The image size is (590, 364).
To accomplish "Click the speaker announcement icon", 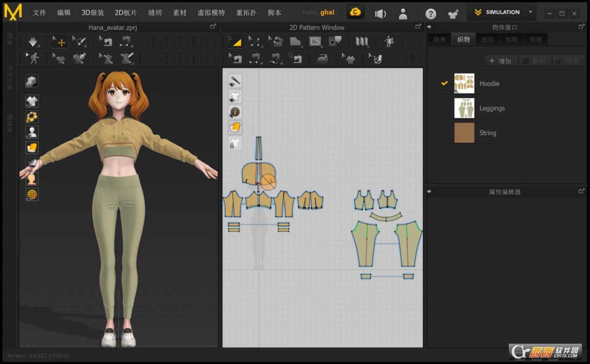I will (x=380, y=14).
